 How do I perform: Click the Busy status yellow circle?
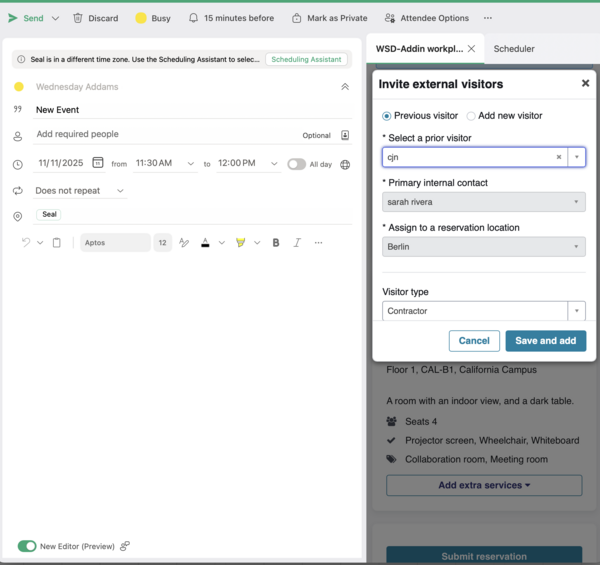141,18
